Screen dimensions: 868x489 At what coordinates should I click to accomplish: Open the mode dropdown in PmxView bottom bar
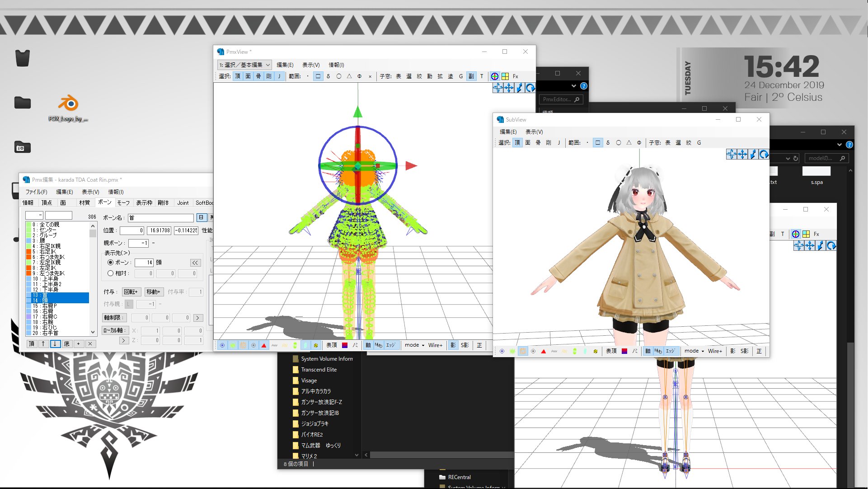pos(414,345)
